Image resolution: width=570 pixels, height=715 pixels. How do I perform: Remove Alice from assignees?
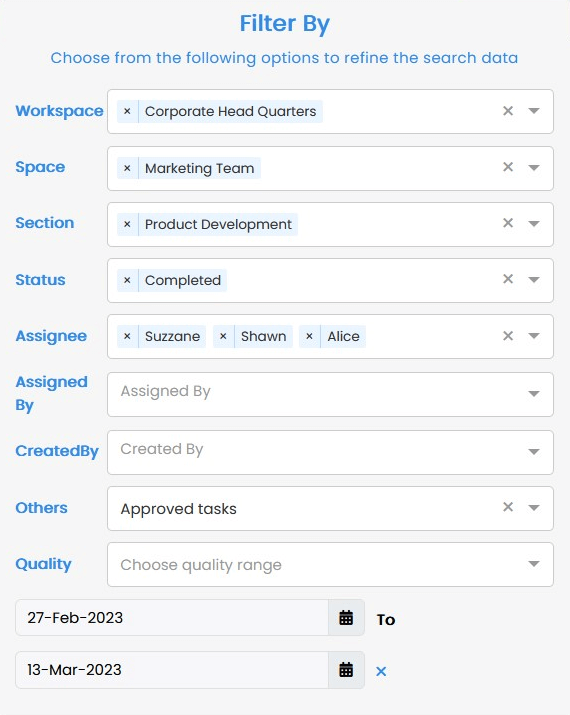pos(309,336)
